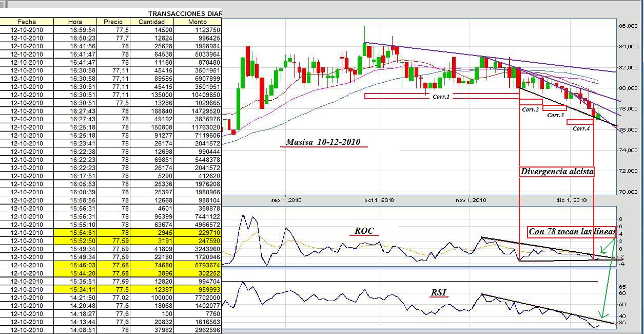
Task: Select the Hora column header
Action: (x=75, y=22)
